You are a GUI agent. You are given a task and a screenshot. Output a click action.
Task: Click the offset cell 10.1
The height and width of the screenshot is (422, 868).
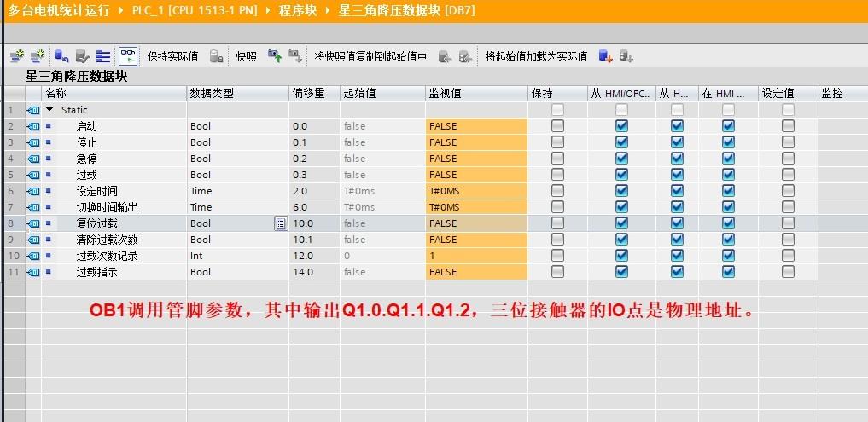pyautogui.click(x=314, y=240)
